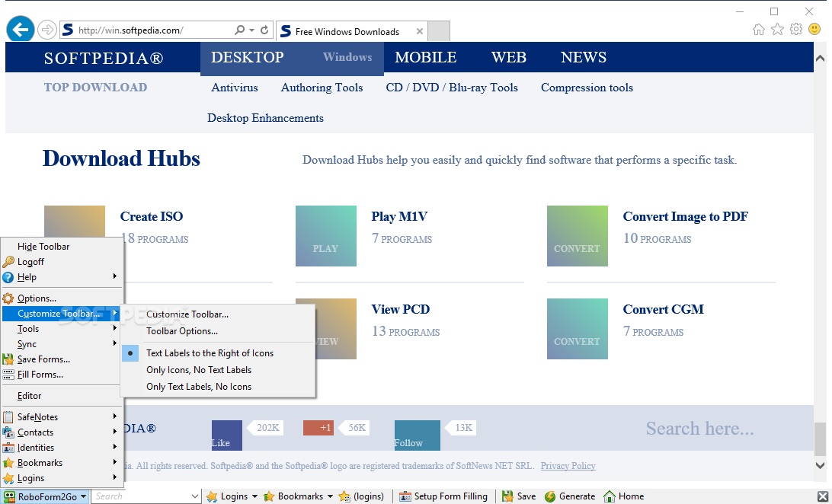Viewport: 832px width, 504px height.
Task: Refresh the page with reload icon
Action: click(x=264, y=30)
